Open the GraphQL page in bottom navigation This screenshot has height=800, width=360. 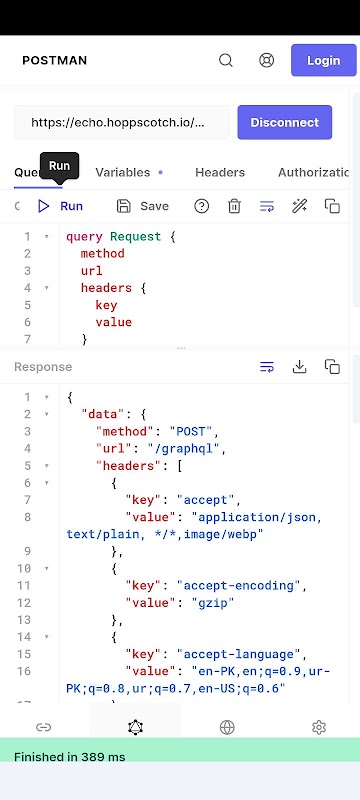(135, 727)
